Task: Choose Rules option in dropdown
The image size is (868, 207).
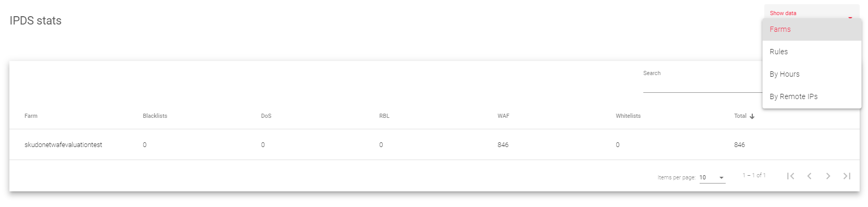Action: point(812,52)
